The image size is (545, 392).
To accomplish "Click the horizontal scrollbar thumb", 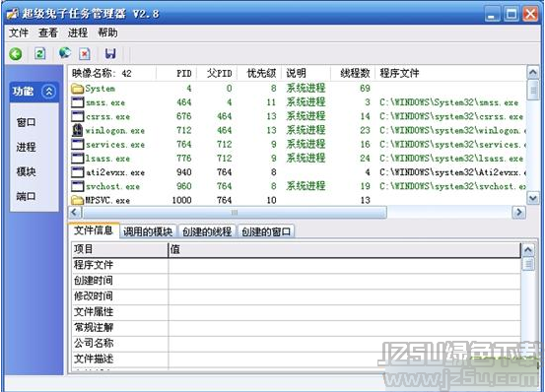I will tap(234, 212).
